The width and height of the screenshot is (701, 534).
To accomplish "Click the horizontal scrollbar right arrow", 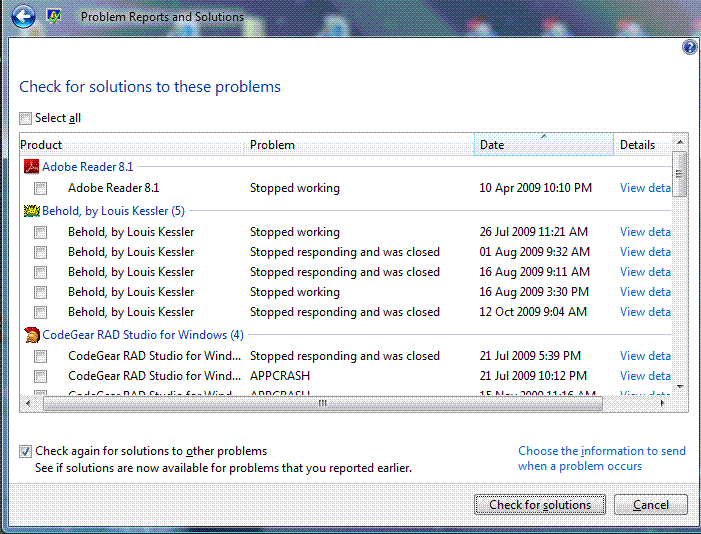I will click(663, 403).
